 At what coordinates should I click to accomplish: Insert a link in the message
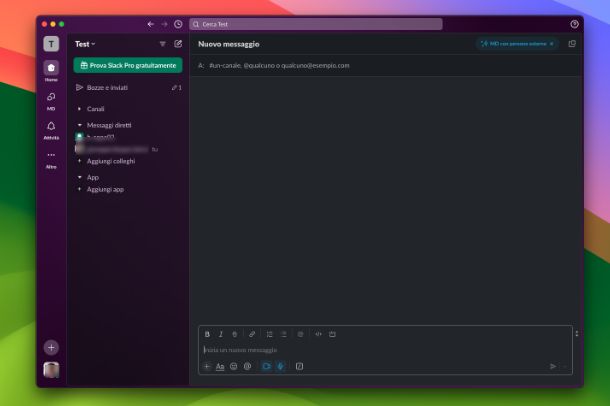click(252, 334)
